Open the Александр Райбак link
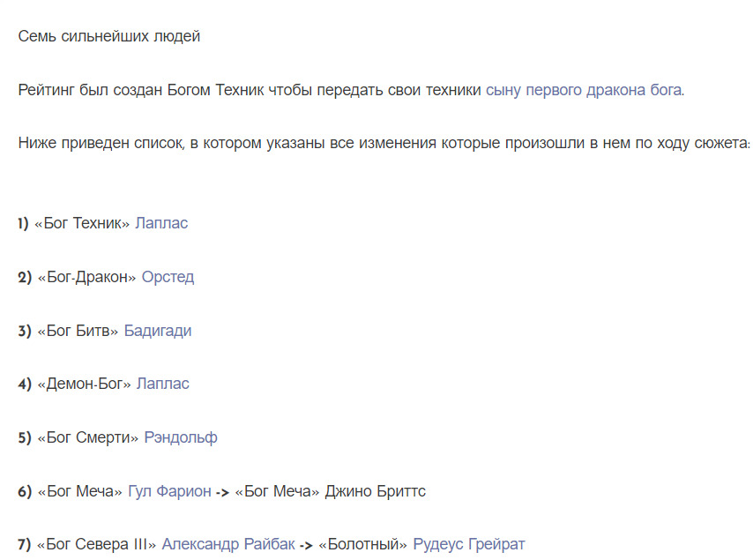The height and width of the screenshot is (560, 753). click(x=227, y=544)
